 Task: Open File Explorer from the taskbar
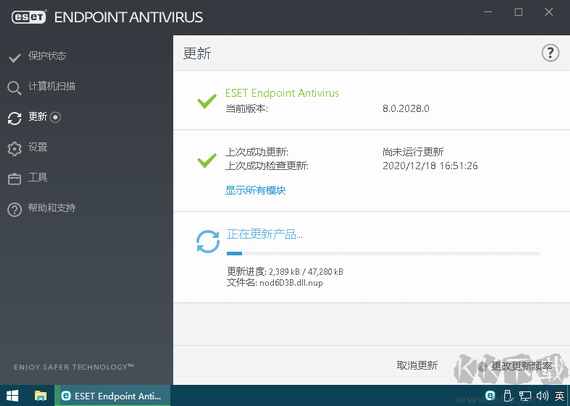coord(41,395)
